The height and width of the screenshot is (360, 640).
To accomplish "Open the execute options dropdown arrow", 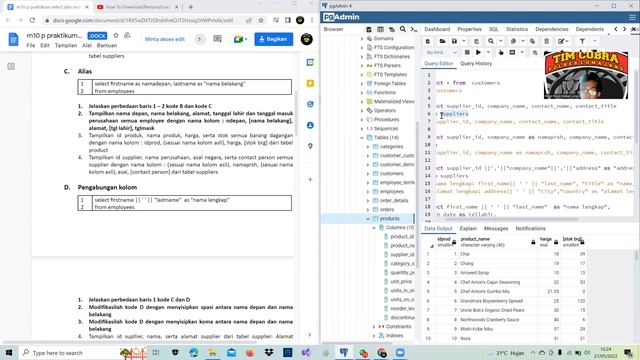I will click(x=488, y=53).
